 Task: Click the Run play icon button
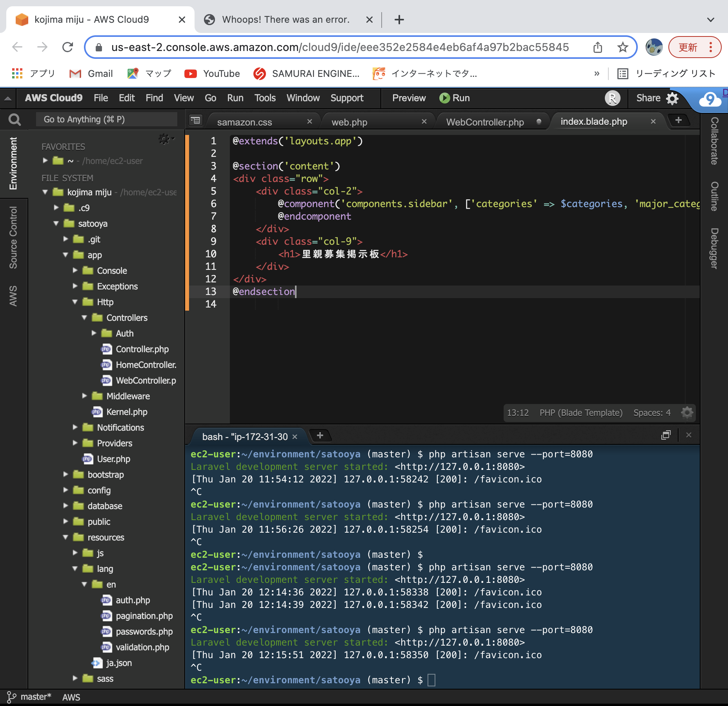444,98
